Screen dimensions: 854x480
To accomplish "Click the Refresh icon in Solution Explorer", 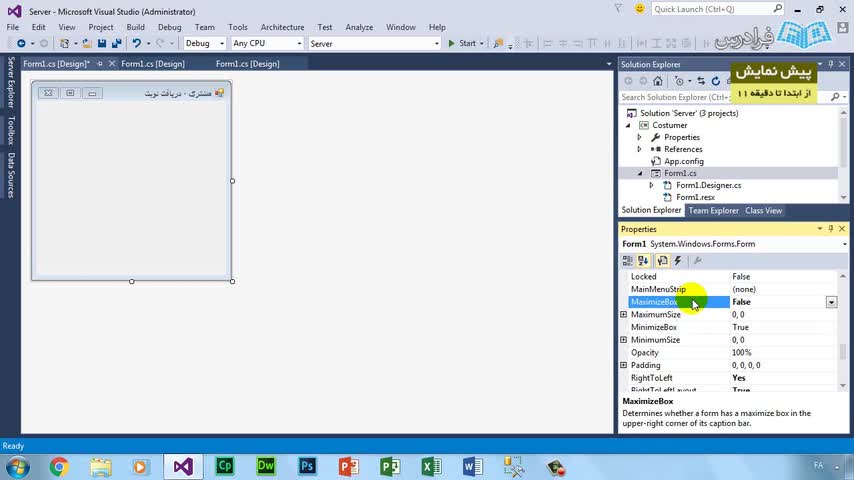I will 716,81.
